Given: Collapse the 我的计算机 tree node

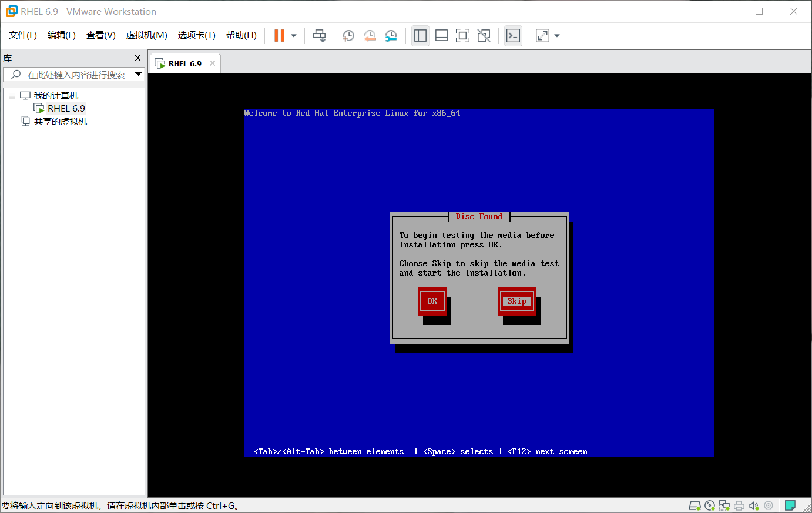Looking at the screenshot, I should [x=12, y=96].
